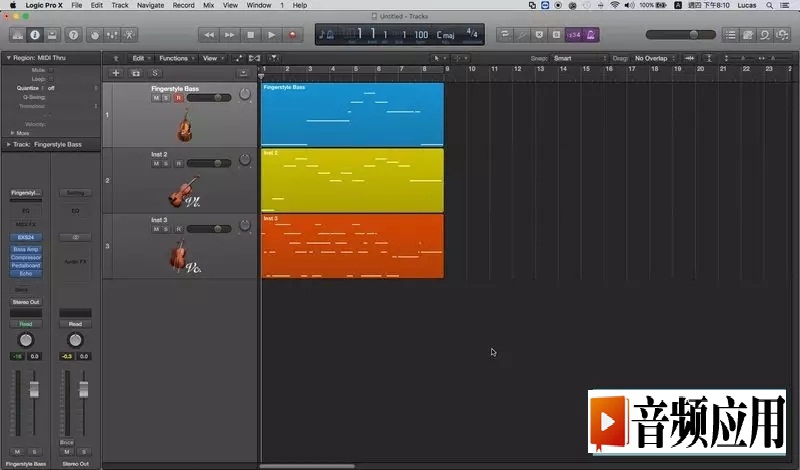Toggle the Catch playhead button

coord(274,58)
